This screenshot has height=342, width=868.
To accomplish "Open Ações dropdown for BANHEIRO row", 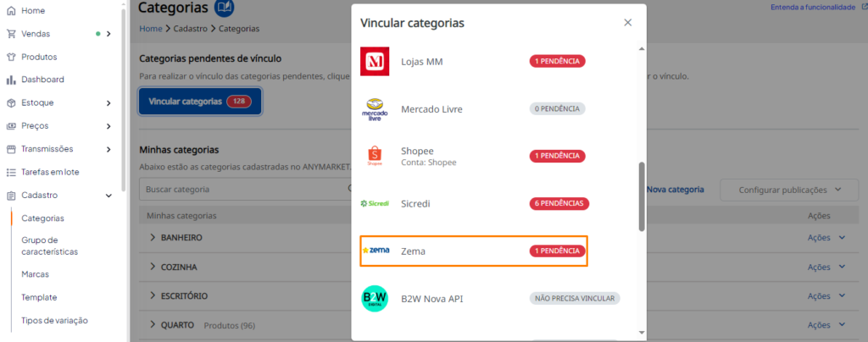I will click(x=826, y=238).
